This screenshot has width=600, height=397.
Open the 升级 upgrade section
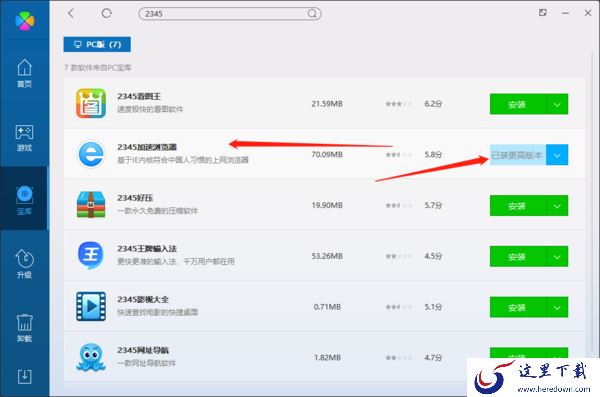pyautogui.click(x=24, y=264)
